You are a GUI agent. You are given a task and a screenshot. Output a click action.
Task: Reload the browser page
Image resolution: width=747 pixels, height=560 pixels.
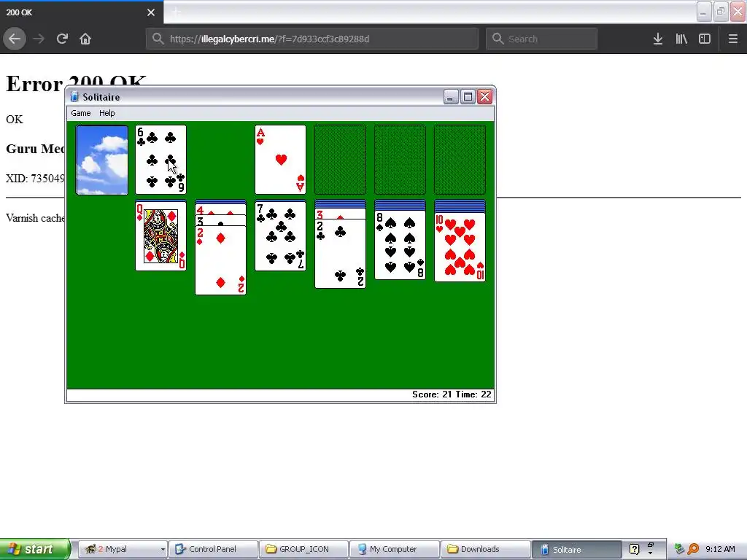(x=62, y=39)
